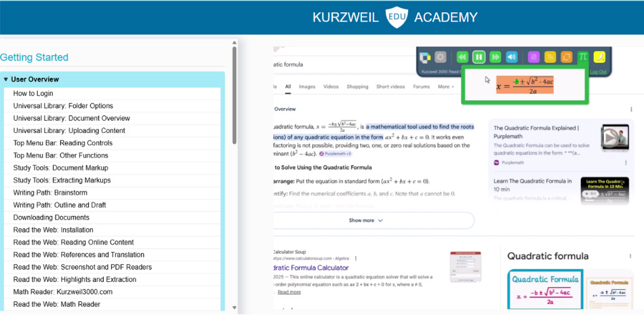Open Read the Web: Reading Online Content
The image size is (644, 315).
coord(112,242)
